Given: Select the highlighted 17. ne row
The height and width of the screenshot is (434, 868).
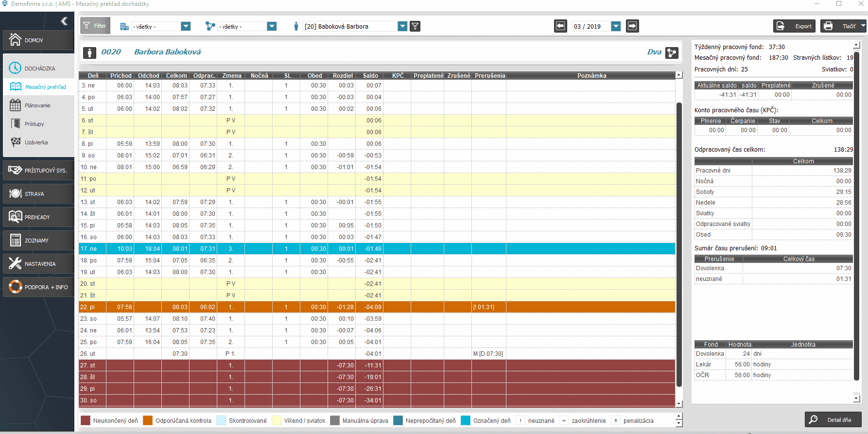Looking at the screenshot, I should (377, 249).
